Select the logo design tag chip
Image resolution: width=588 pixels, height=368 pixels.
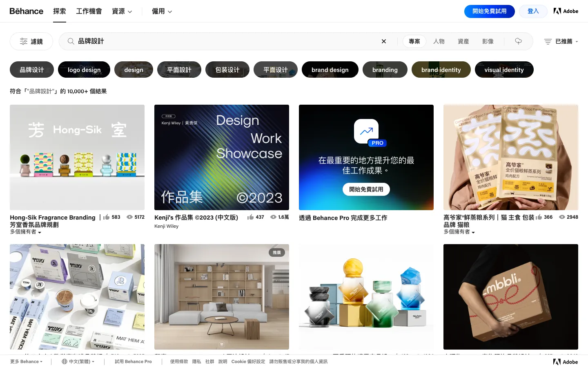click(x=84, y=70)
